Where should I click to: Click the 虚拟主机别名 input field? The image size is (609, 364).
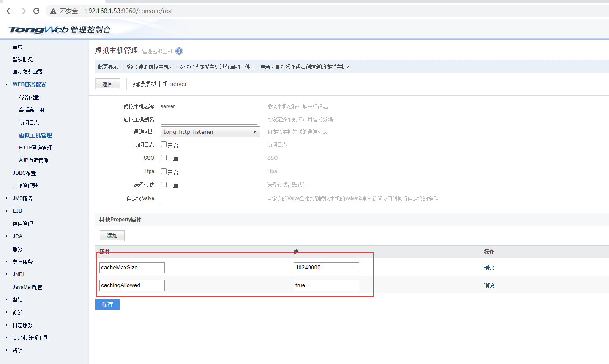coord(209,119)
